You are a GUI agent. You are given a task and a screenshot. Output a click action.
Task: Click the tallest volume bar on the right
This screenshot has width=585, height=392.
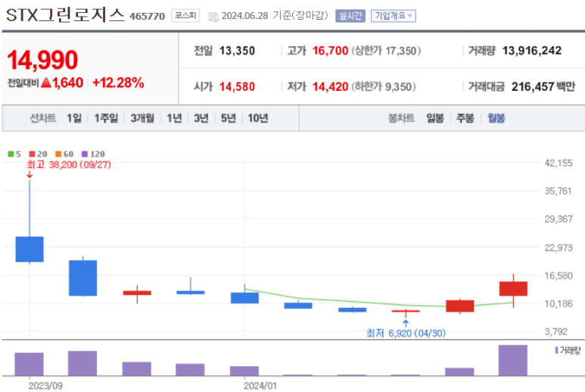[x=513, y=360]
